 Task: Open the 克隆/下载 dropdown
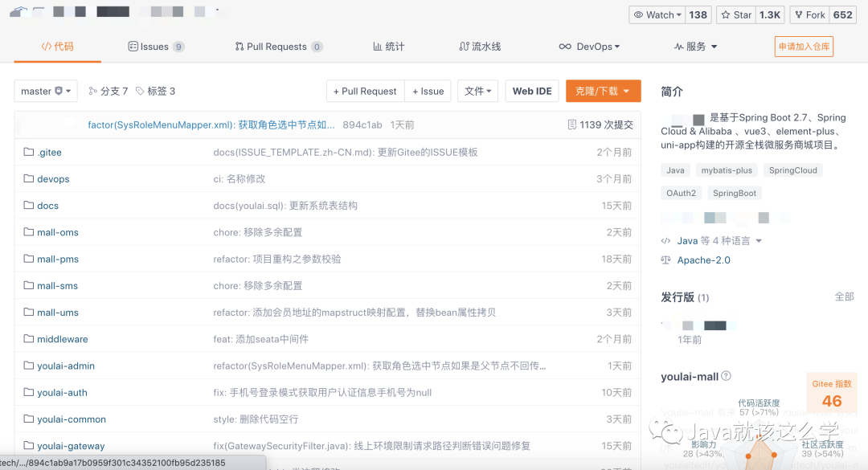[x=604, y=91]
